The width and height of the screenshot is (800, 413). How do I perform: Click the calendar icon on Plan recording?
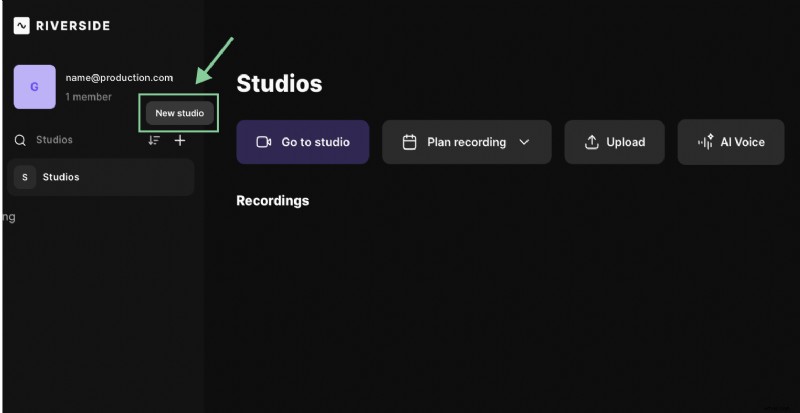tap(409, 142)
